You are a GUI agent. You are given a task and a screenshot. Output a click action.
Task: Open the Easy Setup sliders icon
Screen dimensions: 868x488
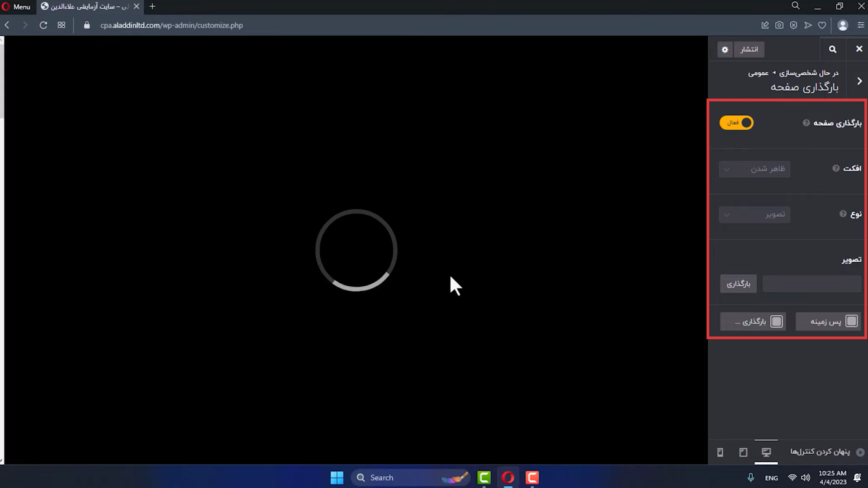(860, 25)
